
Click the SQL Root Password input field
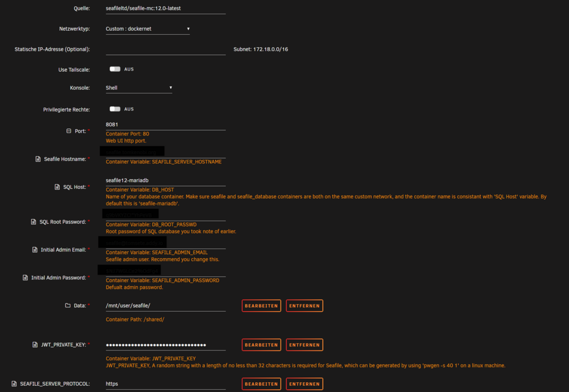click(x=166, y=215)
